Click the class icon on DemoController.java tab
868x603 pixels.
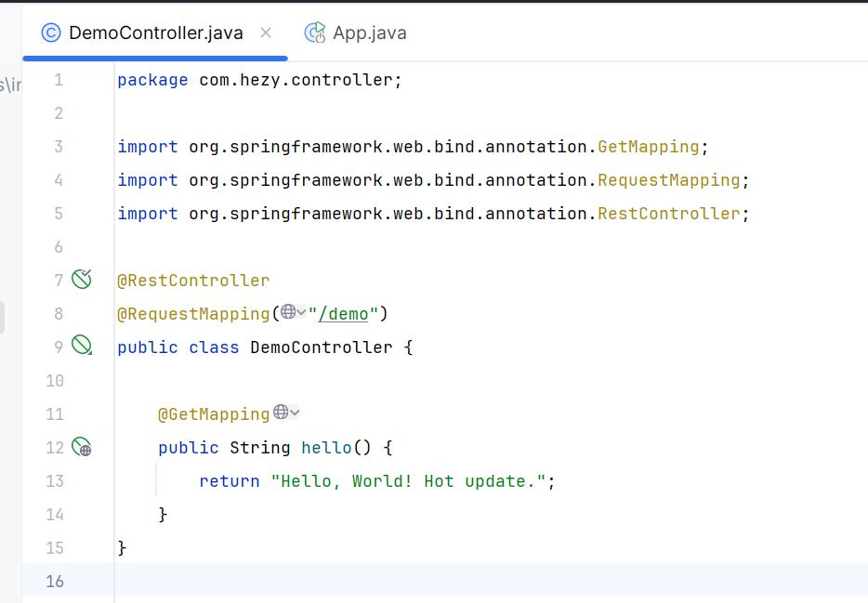point(51,33)
